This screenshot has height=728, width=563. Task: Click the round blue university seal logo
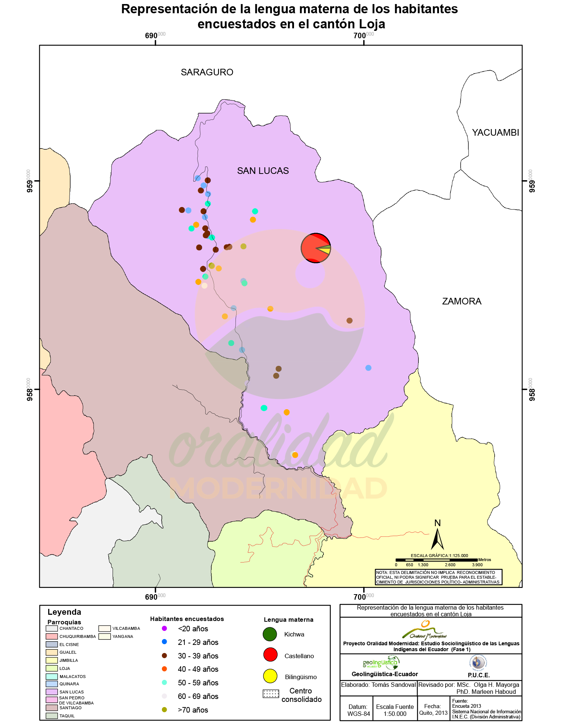[478, 663]
